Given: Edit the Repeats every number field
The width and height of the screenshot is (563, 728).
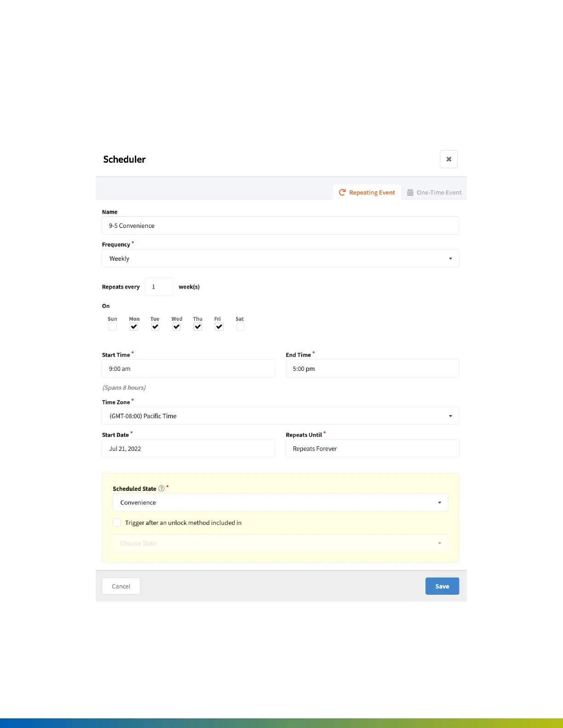Looking at the screenshot, I should click(x=159, y=287).
